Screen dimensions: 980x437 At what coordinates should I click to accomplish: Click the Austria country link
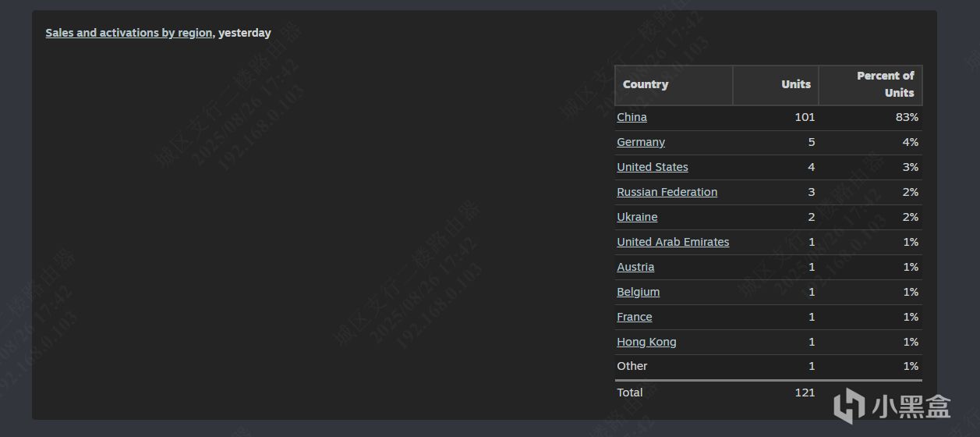tap(635, 267)
